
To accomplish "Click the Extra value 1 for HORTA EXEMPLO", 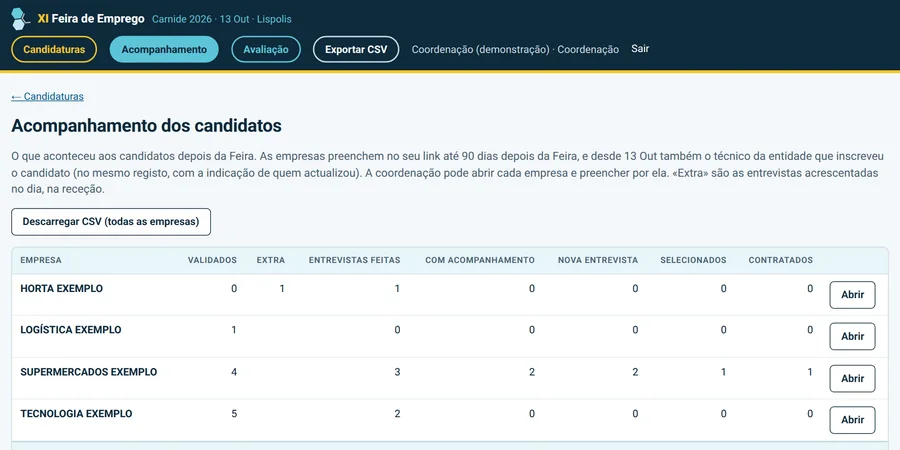I will [282, 289].
